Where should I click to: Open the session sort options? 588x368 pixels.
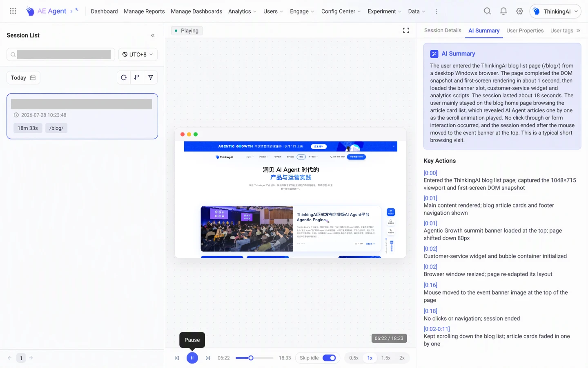tap(137, 78)
